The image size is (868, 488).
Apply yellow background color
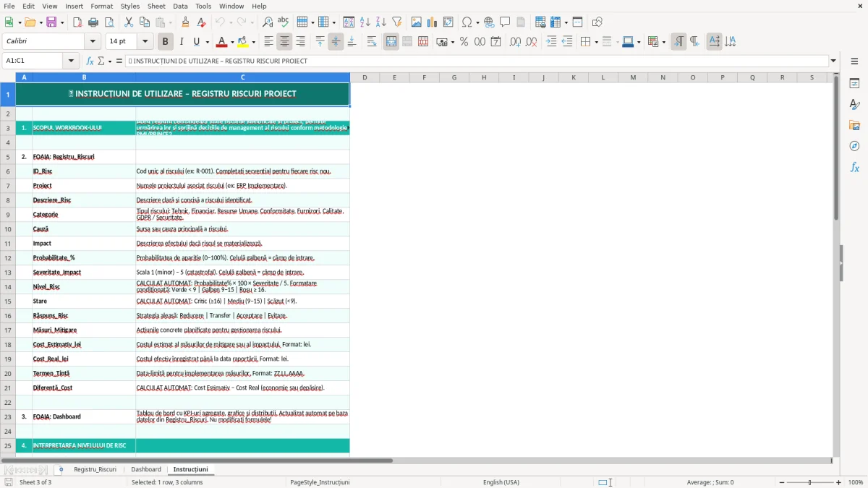tap(242, 42)
